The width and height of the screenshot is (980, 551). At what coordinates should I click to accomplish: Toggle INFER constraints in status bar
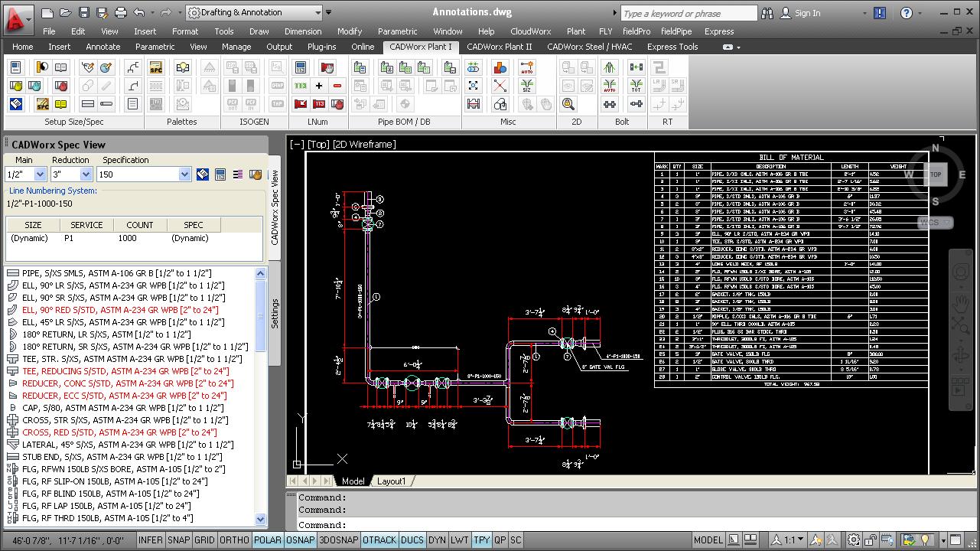coord(151,540)
